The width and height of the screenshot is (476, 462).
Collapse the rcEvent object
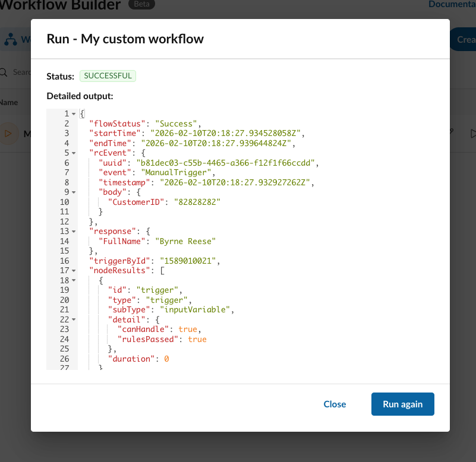tap(73, 153)
